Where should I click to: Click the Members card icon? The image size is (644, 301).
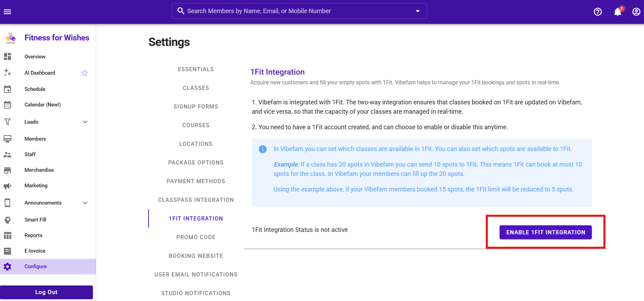(x=7, y=139)
